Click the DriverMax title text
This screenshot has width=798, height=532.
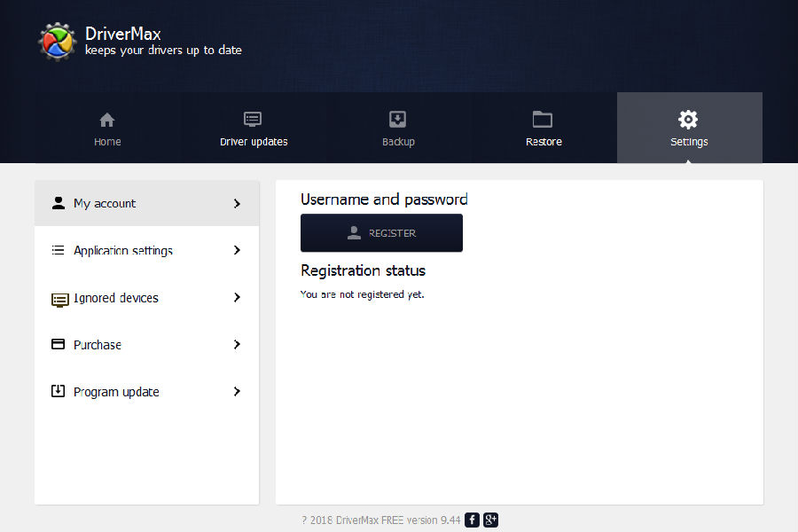[123, 34]
